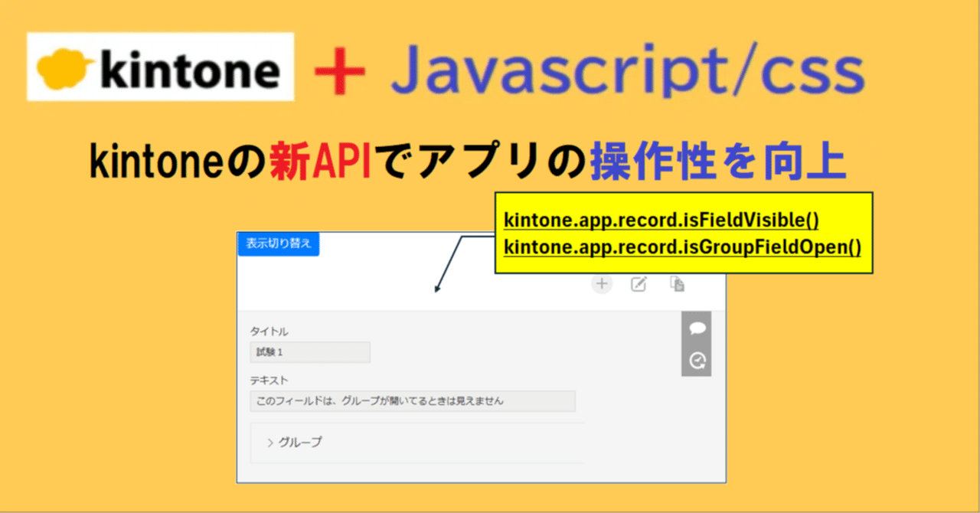This screenshot has width=980, height=513.
Task: Click the テキスト field value
Action: point(413,400)
